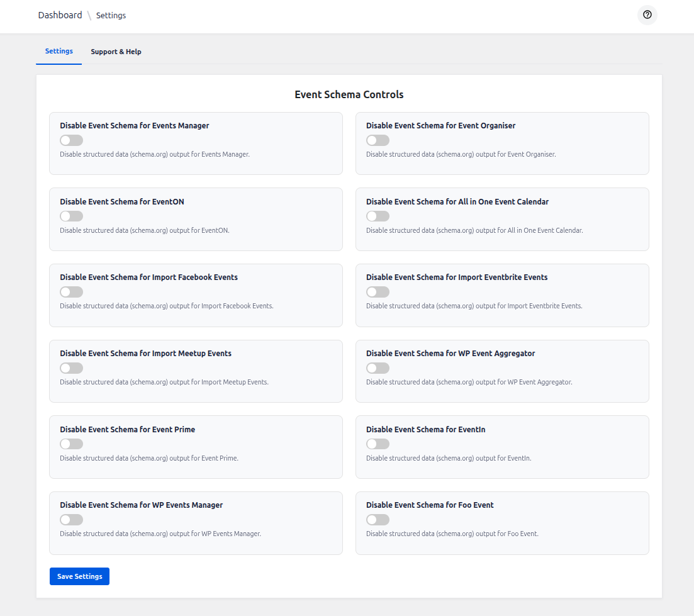
Task: Click the help question mark icon
Action: click(x=647, y=15)
